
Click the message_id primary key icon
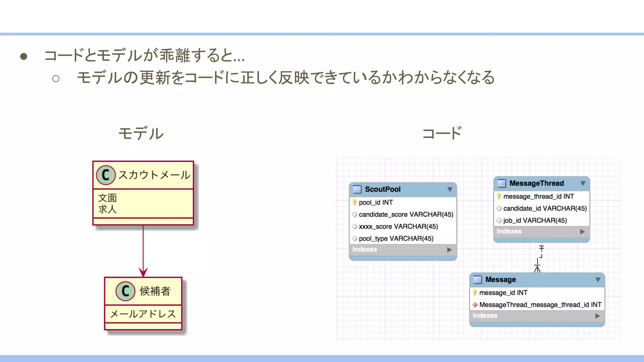pos(475,293)
